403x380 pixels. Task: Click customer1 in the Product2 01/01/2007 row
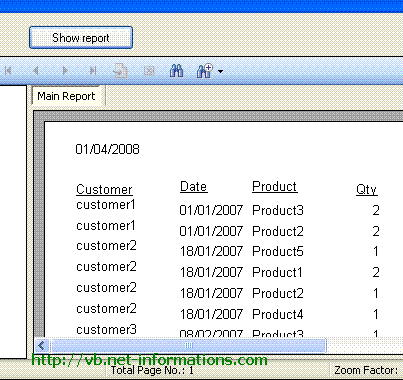pyautogui.click(x=106, y=225)
